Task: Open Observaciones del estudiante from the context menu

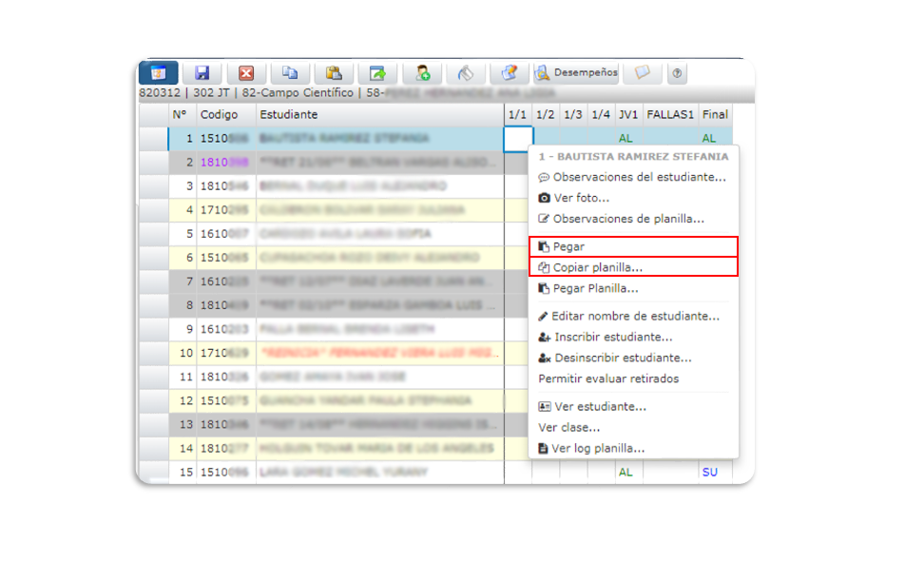Action: pyautogui.click(x=632, y=177)
